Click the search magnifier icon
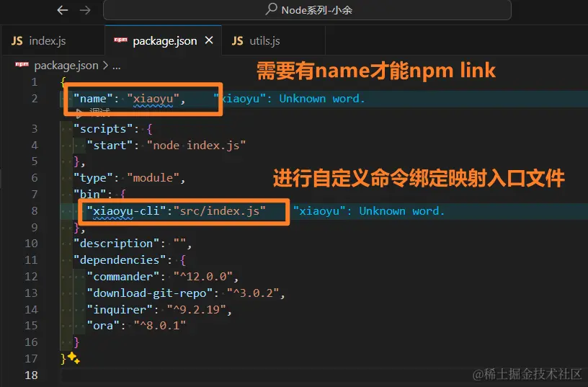588x387 pixels. click(271, 9)
